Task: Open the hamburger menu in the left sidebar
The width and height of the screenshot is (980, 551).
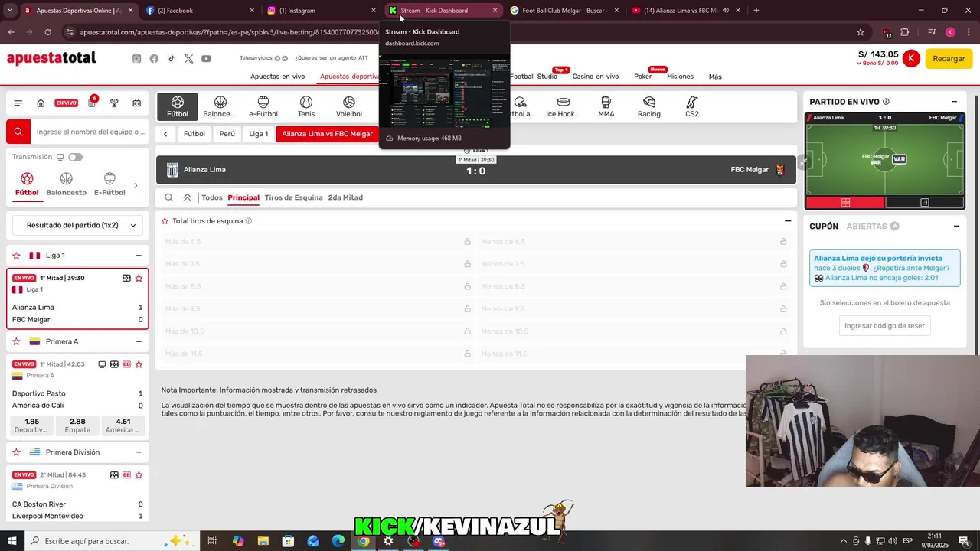Action: point(18,103)
